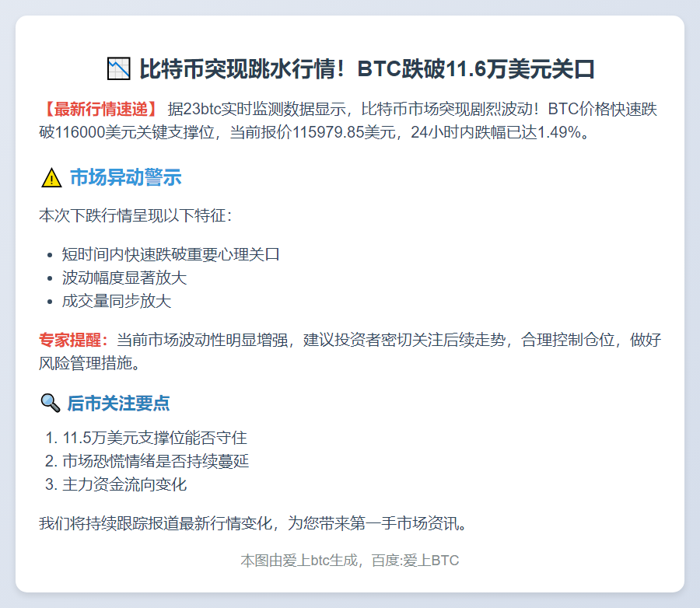This screenshot has height=608, width=700.
Task: Click the 市场异动警示 section heading
Action: (x=125, y=178)
